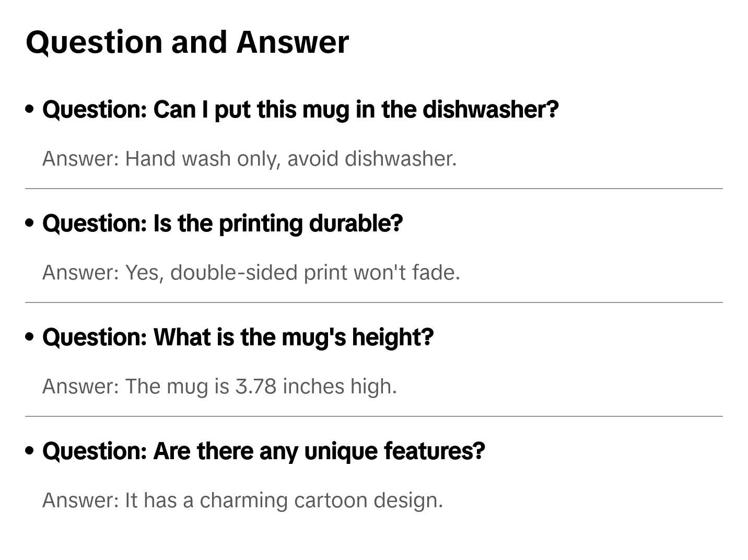Click the 'Answer:' label of the dishwasher answer
This screenshot has height=560, width=748.
[81, 159]
